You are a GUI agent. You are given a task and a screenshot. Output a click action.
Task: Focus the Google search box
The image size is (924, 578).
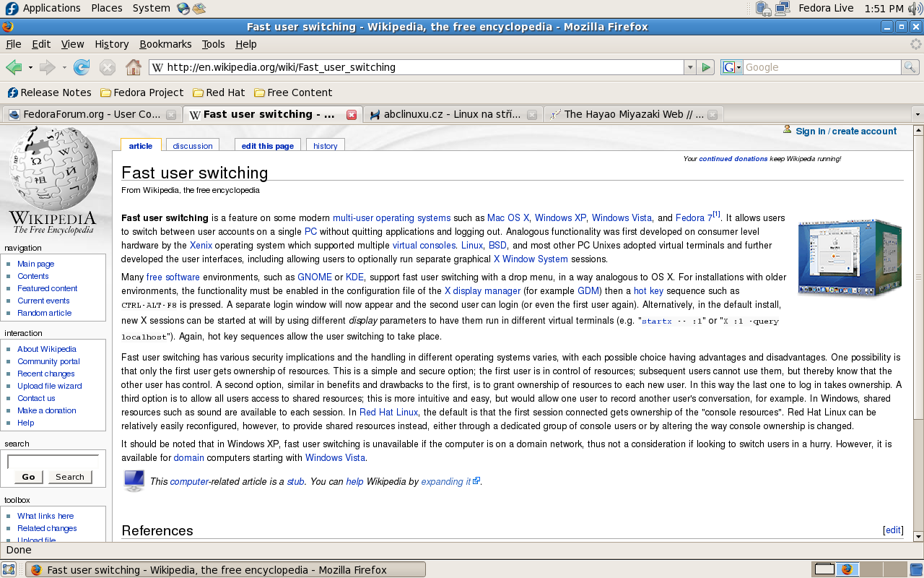(822, 67)
